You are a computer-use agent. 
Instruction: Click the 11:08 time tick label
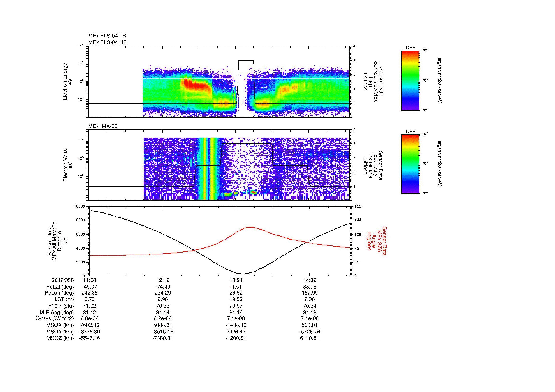pyautogui.click(x=89, y=280)
